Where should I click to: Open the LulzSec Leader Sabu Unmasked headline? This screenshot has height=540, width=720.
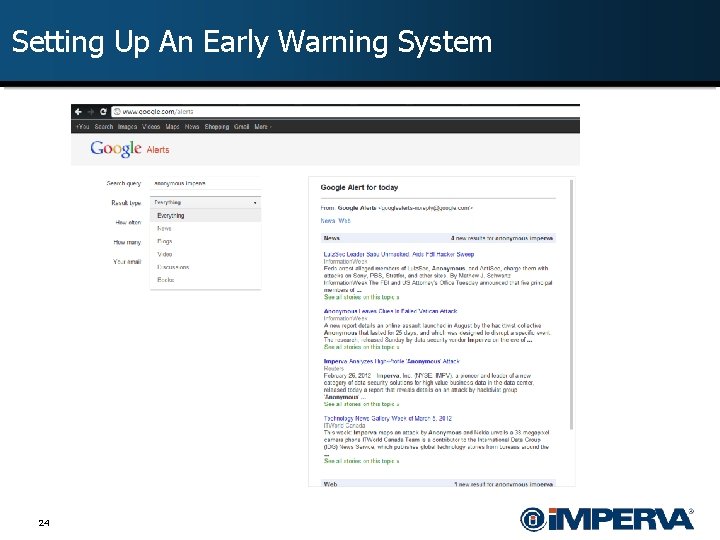399,254
